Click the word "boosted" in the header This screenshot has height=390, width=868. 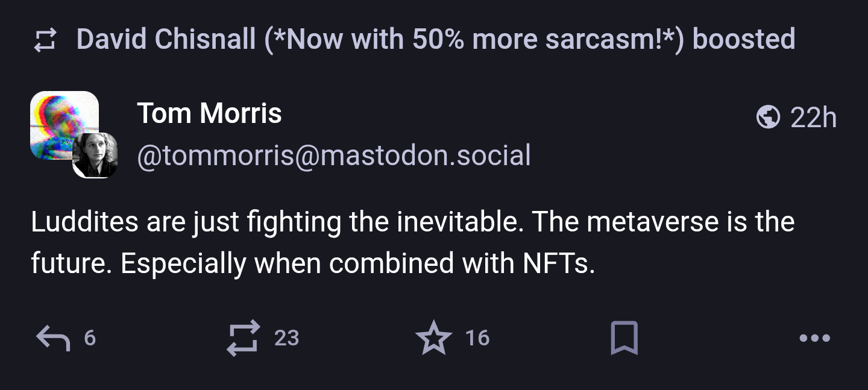click(743, 40)
